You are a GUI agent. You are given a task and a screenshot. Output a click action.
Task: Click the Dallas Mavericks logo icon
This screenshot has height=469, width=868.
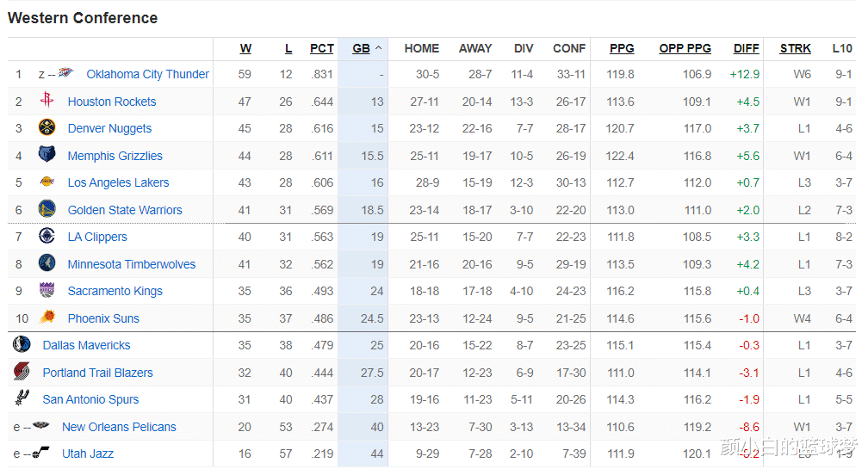(22, 344)
